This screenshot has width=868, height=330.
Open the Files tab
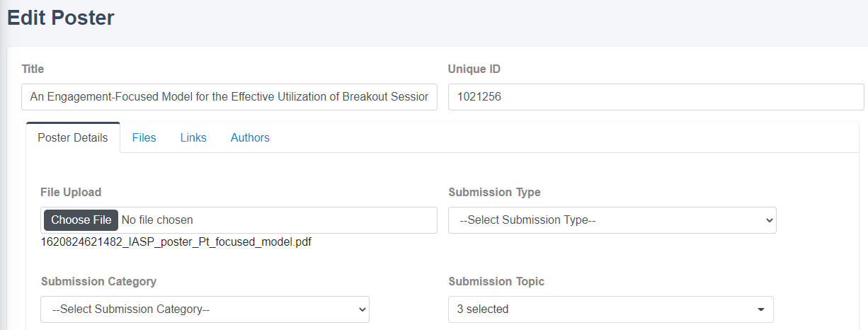[x=144, y=137]
